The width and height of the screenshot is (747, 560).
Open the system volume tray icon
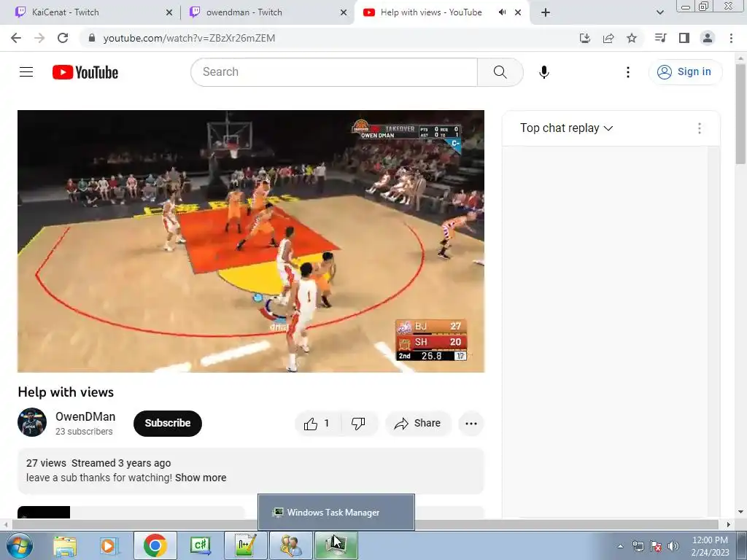click(673, 546)
